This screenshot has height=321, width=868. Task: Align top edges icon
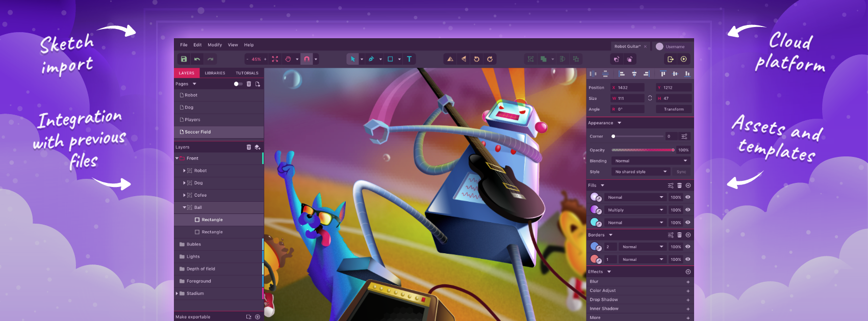pyautogui.click(x=663, y=74)
